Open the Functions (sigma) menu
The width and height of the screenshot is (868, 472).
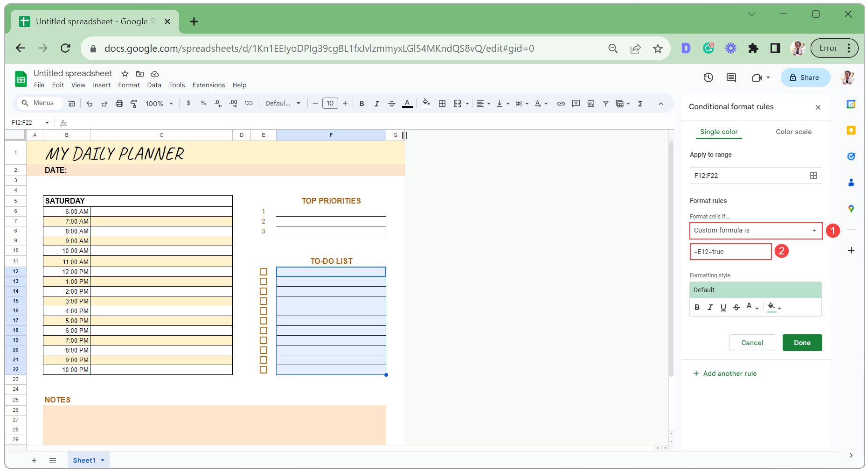(639, 103)
